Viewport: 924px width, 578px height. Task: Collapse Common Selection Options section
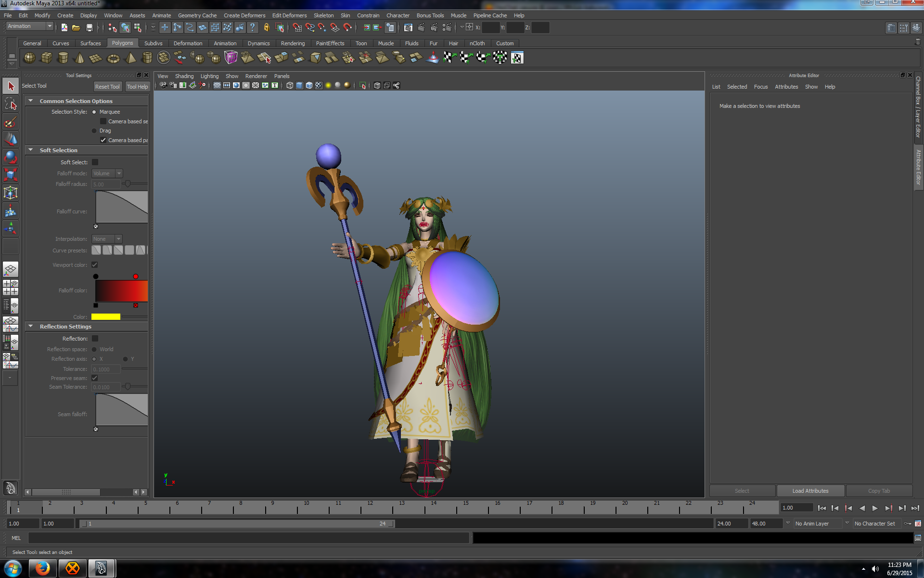(31, 101)
